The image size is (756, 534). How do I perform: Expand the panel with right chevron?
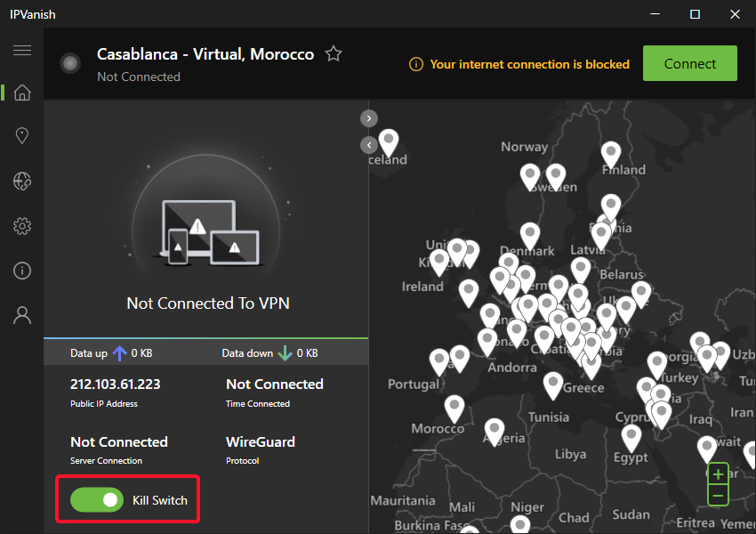pyautogui.click(x=369, y=118)
